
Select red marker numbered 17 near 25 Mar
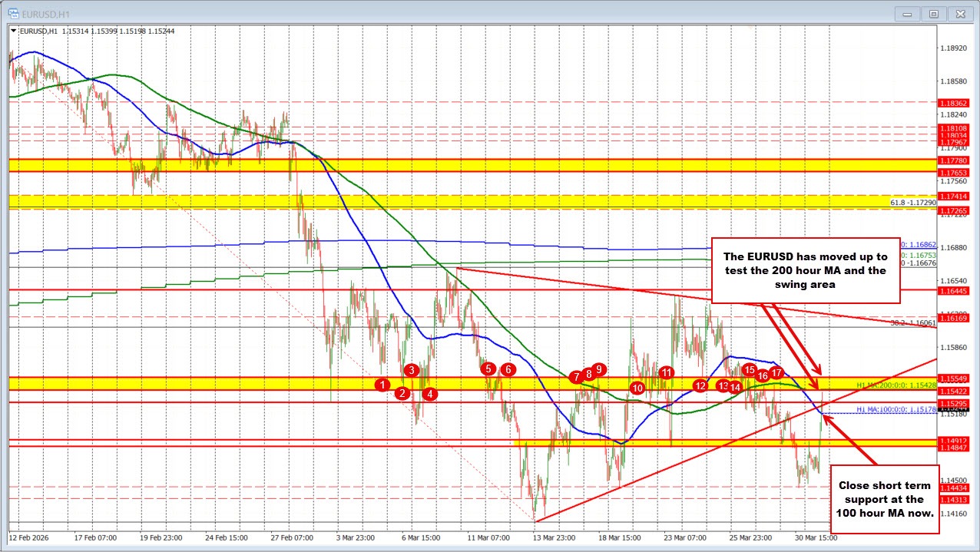[775, 372]
